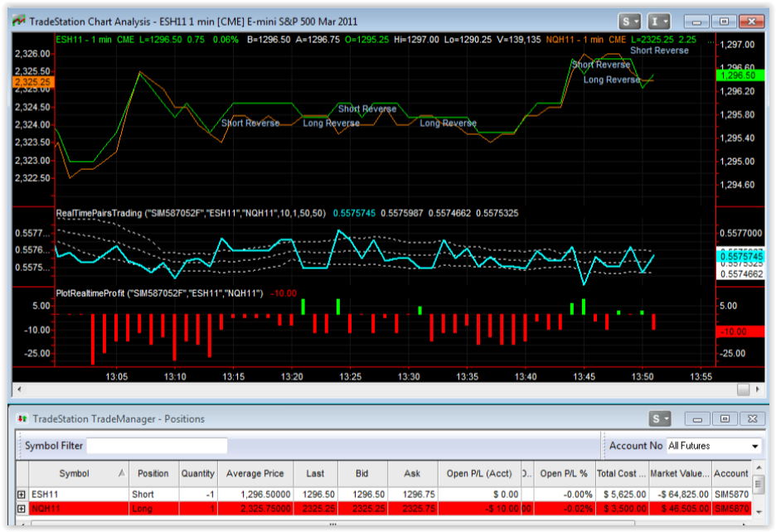Expand the ESH11 position row
Viewport: 776px width, 532px height.
(x=22, y=495)
